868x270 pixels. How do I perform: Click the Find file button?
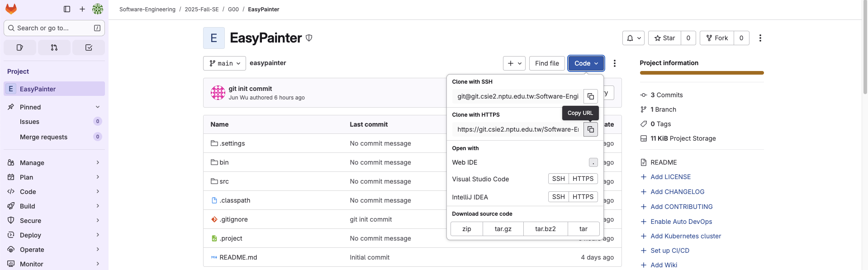click(x=546, y=63)
